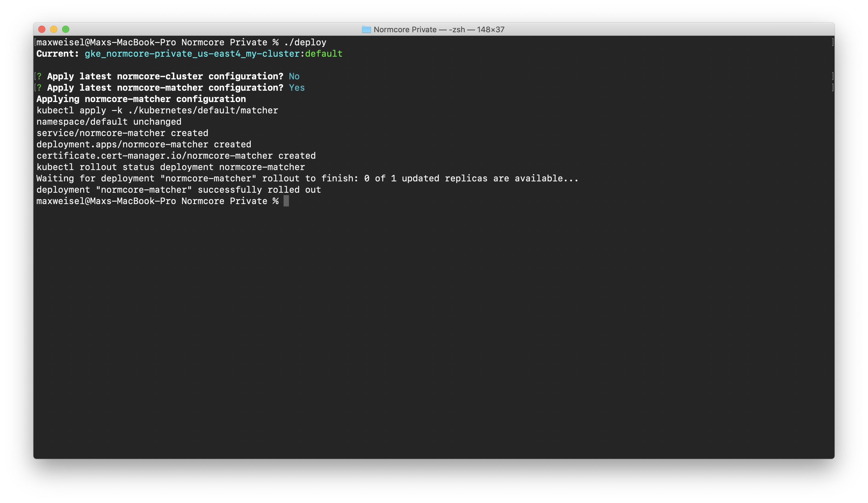Click the green question mark before normcore-matcher prompt
Image resolution: width=868 pixels, height=503 pixels.
click(x=39, y=88)
